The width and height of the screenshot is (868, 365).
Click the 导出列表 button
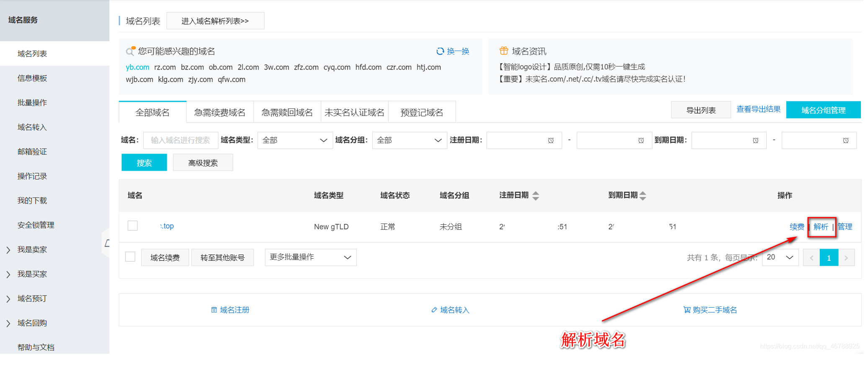pos(701,110)
